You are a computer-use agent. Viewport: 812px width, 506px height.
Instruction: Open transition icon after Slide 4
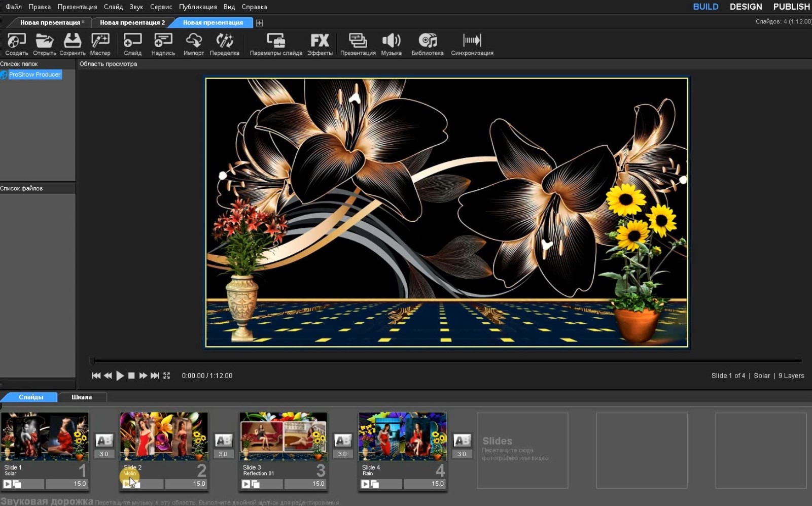tap(462, 441)
